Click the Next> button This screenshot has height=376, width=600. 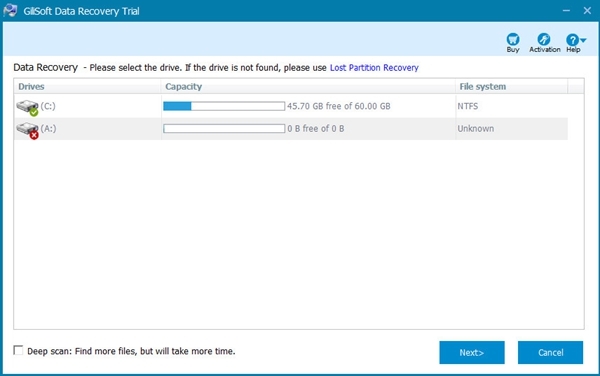471,352
